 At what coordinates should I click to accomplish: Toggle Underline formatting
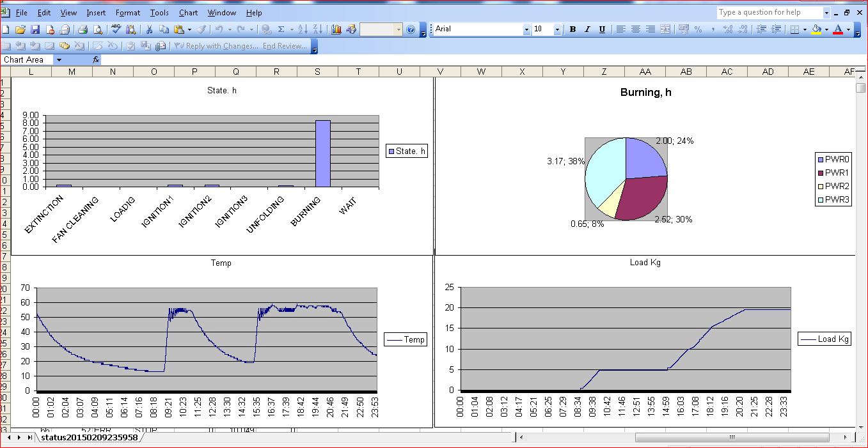pyautogui.click(x=602, y=29)
